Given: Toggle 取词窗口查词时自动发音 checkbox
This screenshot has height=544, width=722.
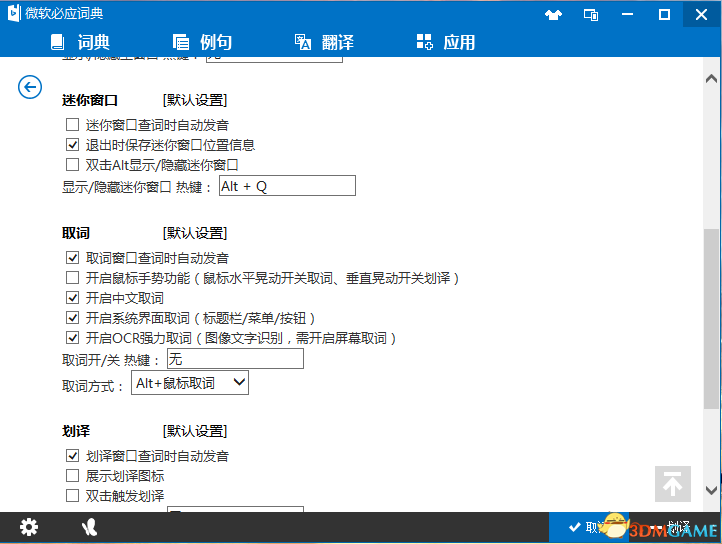Looking at the screenshot, I should pos(72,257).
